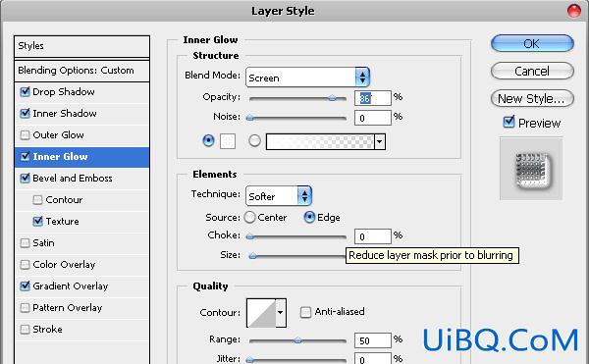Select the Gradient Overlay label
The image size is (589, 364).
[71, 286]
